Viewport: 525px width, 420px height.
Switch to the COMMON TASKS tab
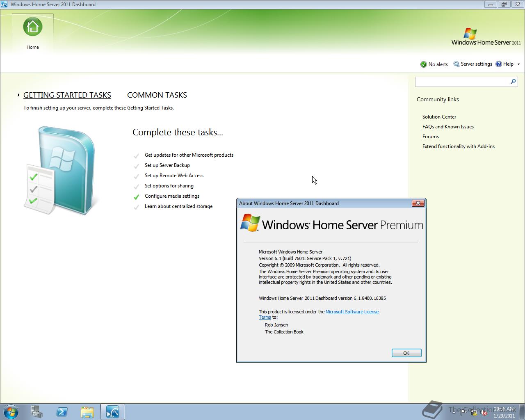(x=157, y=95)
